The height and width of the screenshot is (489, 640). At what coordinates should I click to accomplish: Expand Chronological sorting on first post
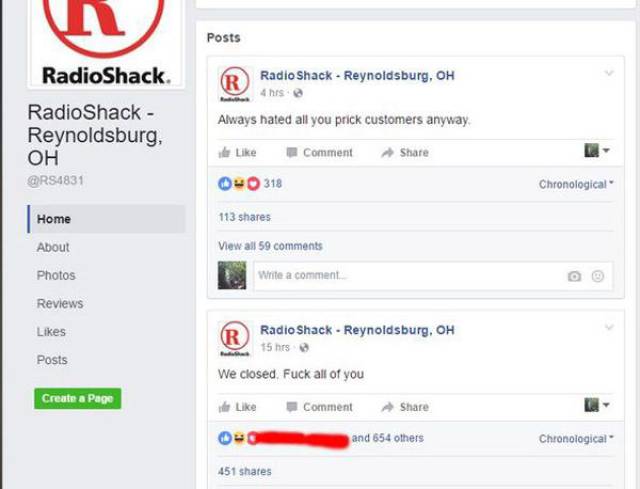[576, 184]
